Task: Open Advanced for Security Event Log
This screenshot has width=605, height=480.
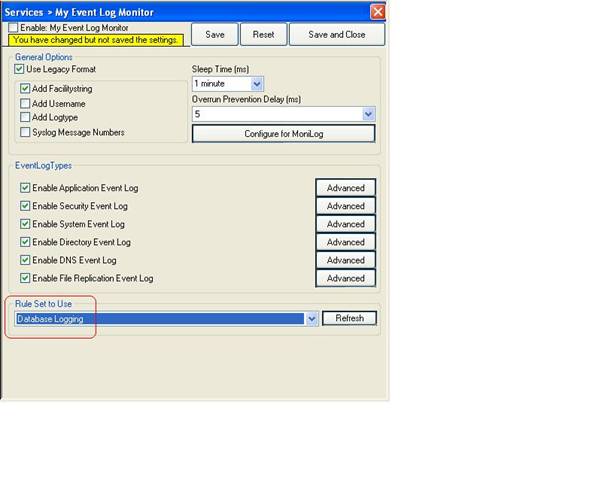Action: click(x=346, y=206)
